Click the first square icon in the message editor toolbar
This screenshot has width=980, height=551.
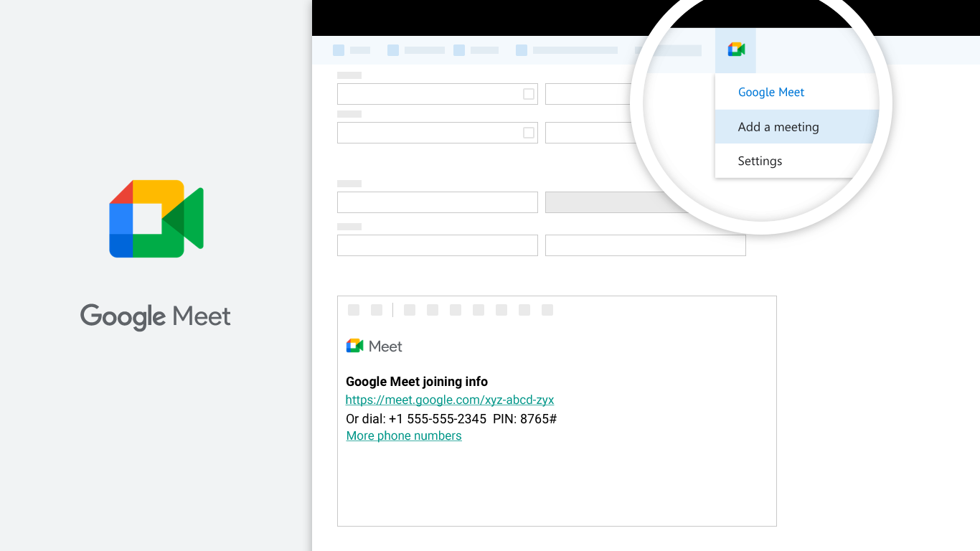coord(354,310)
